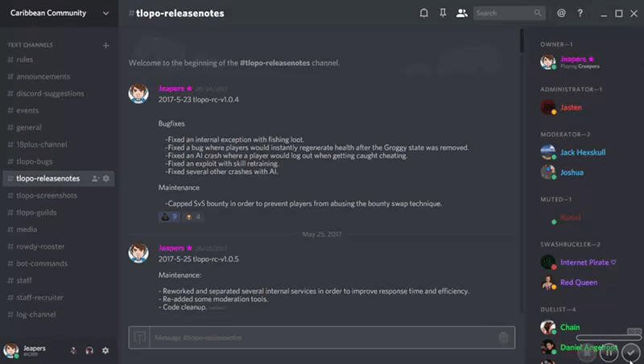Click the Search input field
The image size is (644, 364).
[x=504, y=13]
